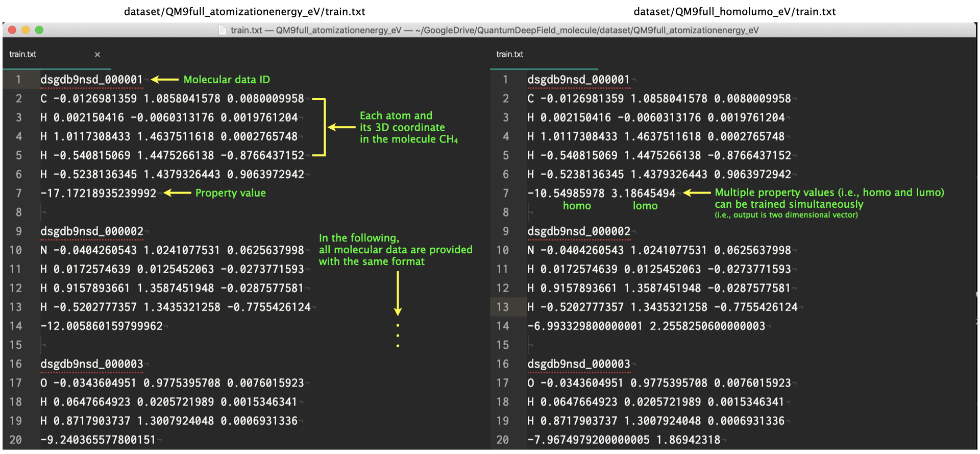
Task: Click the value -12.005860159799962
Action: point(102,326)
